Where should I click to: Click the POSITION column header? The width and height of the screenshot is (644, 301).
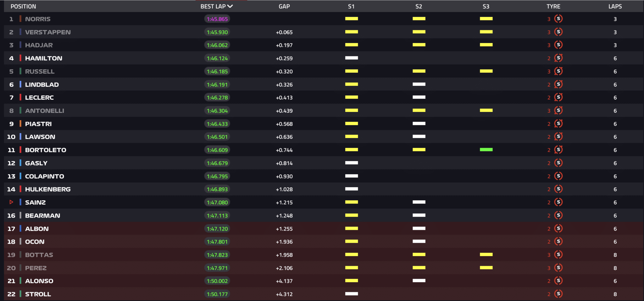point(23,6)
